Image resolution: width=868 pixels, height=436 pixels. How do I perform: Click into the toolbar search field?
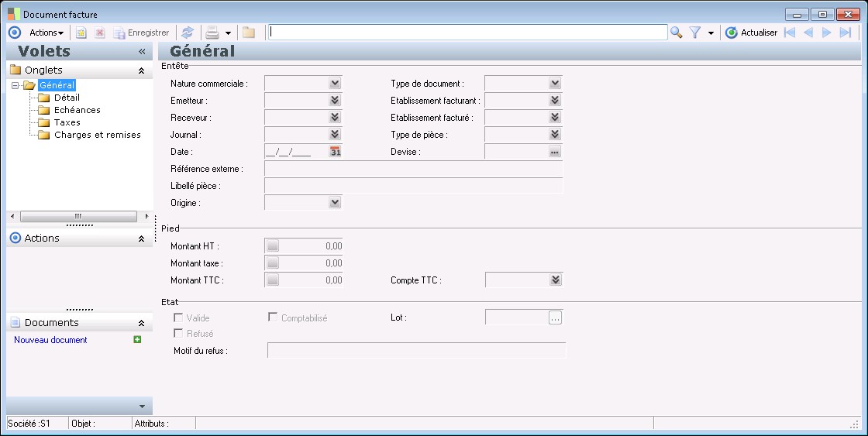(468, 32)
